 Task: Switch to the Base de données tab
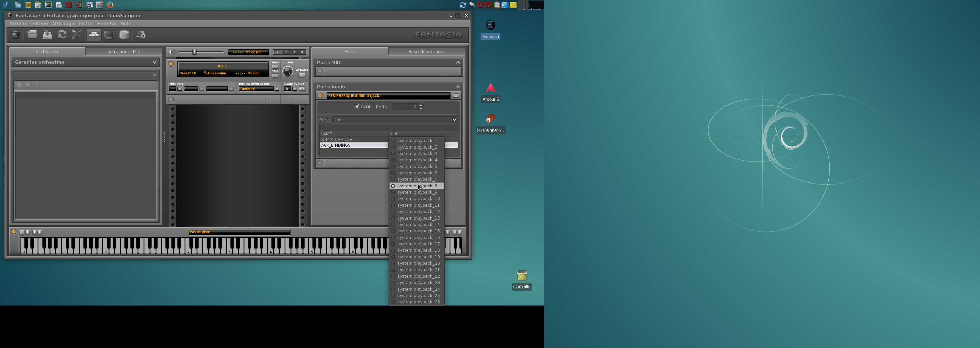point(427,52)
